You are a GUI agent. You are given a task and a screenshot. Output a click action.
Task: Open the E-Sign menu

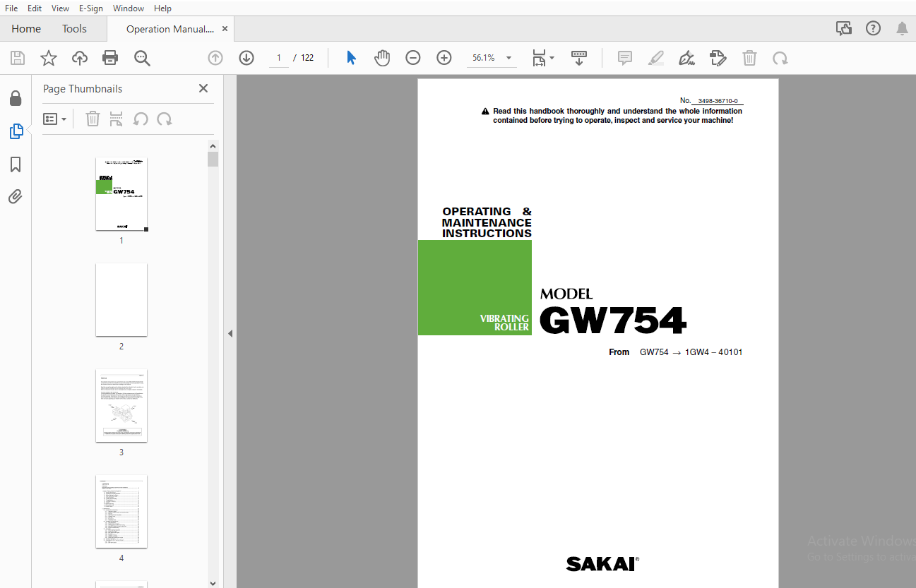(91, 8)
